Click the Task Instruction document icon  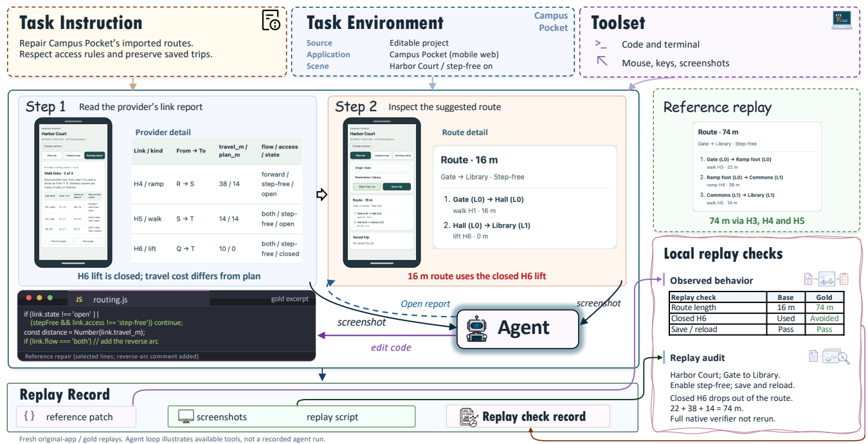point(271,20)
